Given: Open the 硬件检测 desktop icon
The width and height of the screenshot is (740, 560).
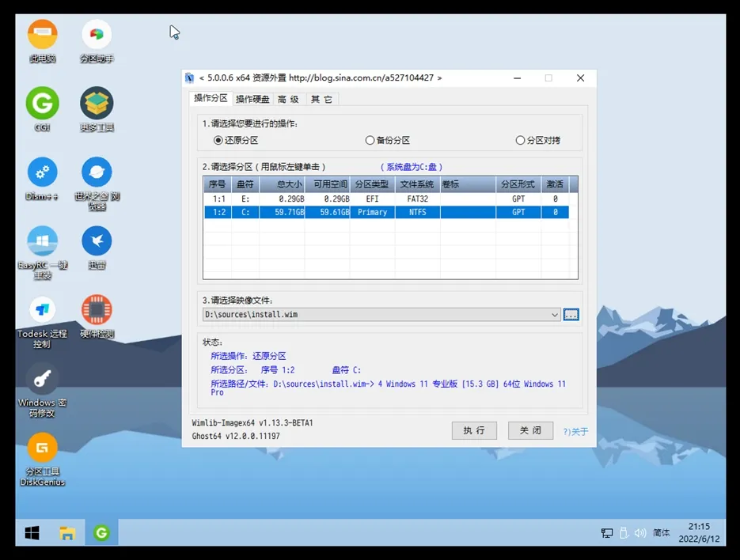Looking at the screenshot, I should [x=97, y=310].
